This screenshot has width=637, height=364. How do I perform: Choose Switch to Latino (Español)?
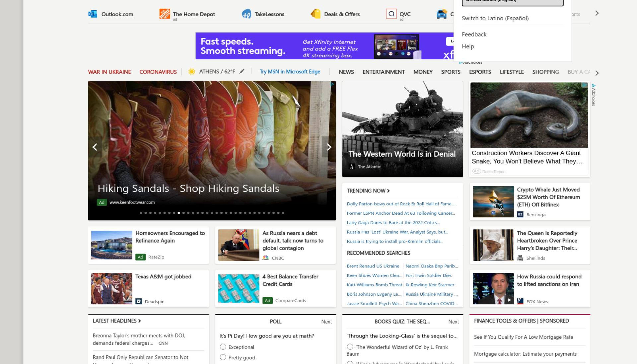(x=495, y=18)
